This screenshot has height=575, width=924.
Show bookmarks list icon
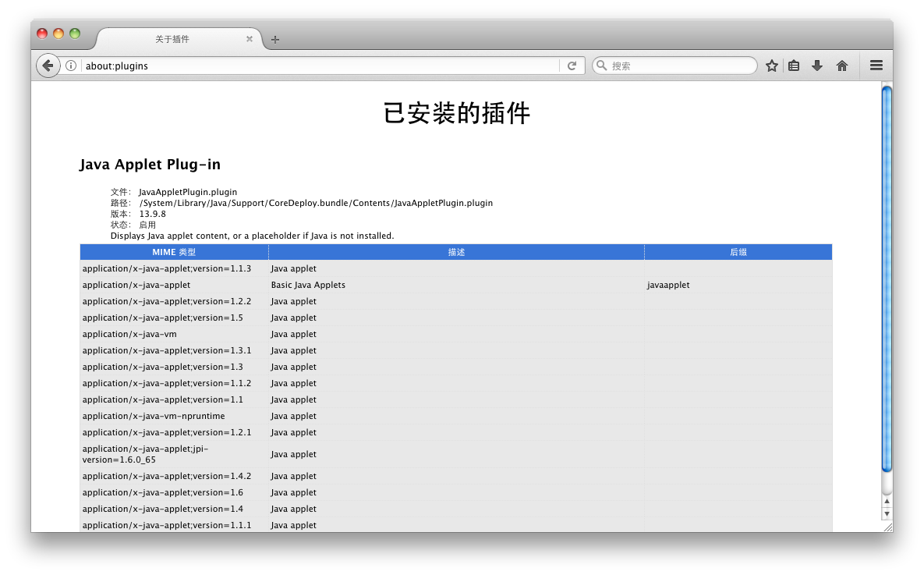click(794, 66)
